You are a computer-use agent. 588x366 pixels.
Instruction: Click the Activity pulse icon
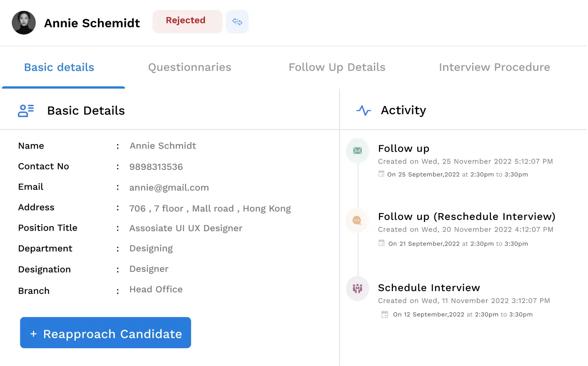point(364,110)
